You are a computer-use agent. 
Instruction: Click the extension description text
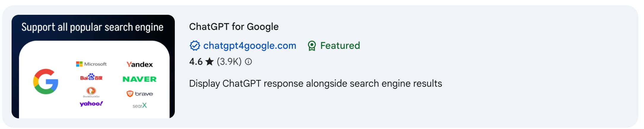click(x=315, y=83)
